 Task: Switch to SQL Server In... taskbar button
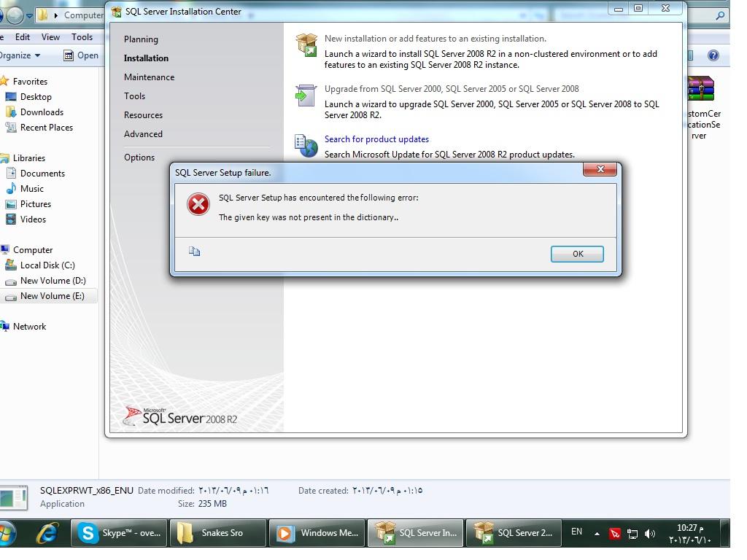pyautogui.click(x=415, y=533)
